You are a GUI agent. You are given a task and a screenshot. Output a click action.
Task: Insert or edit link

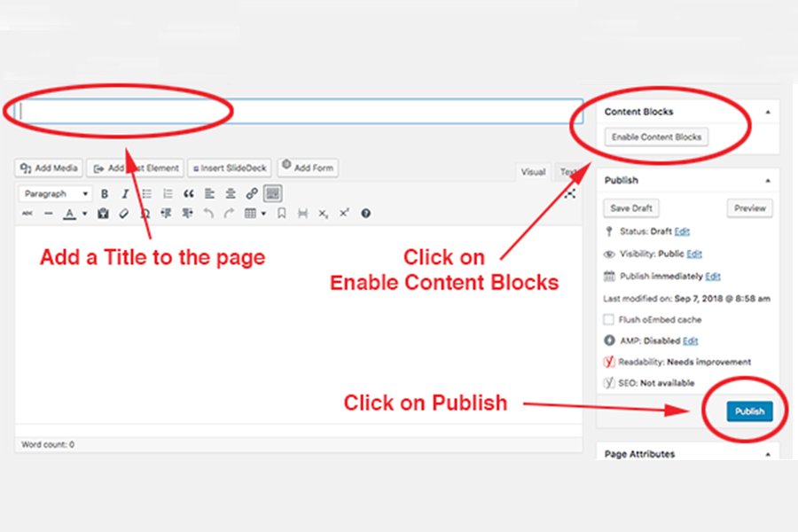[x=252, y=194]
